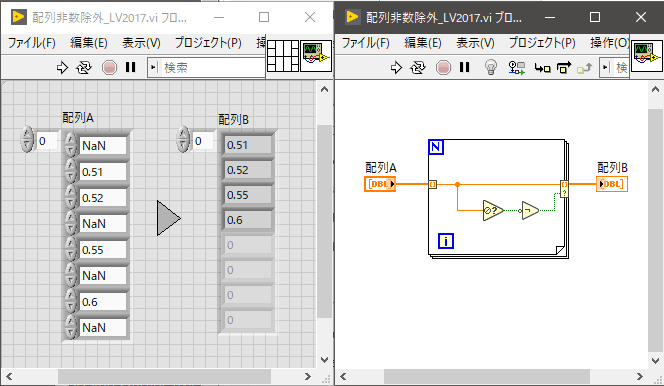Click the 配列B label on block diagram
Screen dimensions: 664x386
pos(612,168)
